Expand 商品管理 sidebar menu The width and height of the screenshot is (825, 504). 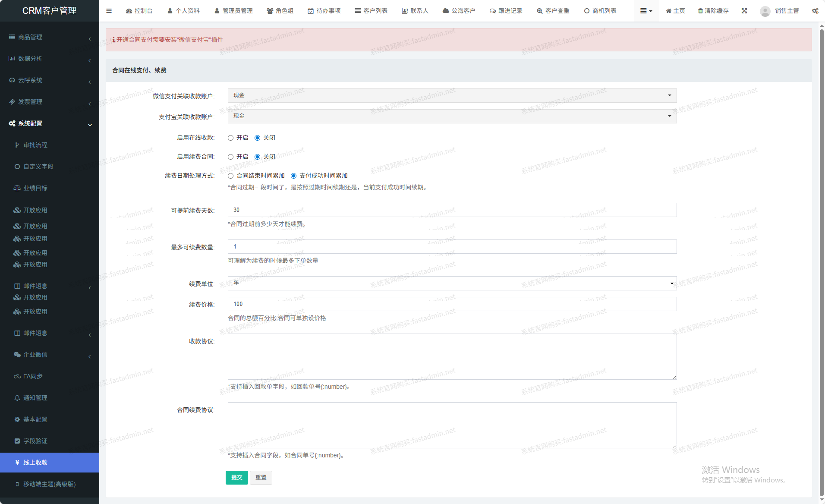(x=50, y=37)
